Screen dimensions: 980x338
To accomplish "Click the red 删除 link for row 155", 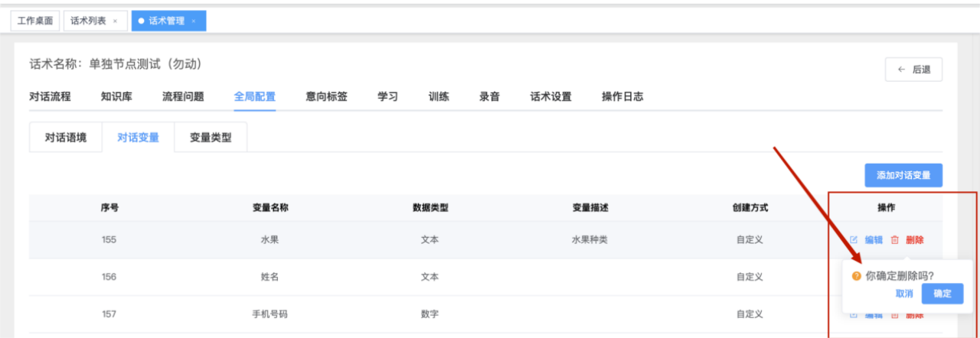I will pos(914,239).
